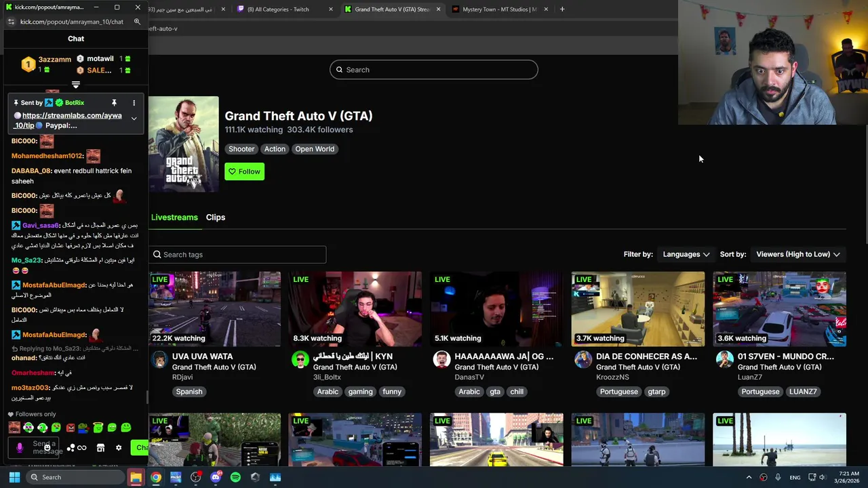Open 01 S7VEN - MUNDO CR stream thumbnail
Image resolution: width=868 pixels, height=488 pixels.
point(780,309)
